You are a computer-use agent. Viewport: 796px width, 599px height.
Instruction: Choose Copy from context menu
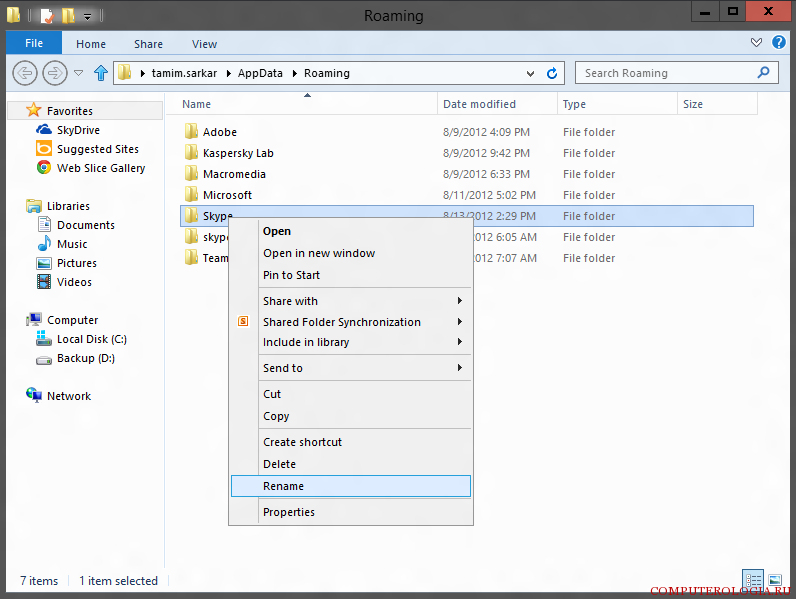(x=351, y=416)
